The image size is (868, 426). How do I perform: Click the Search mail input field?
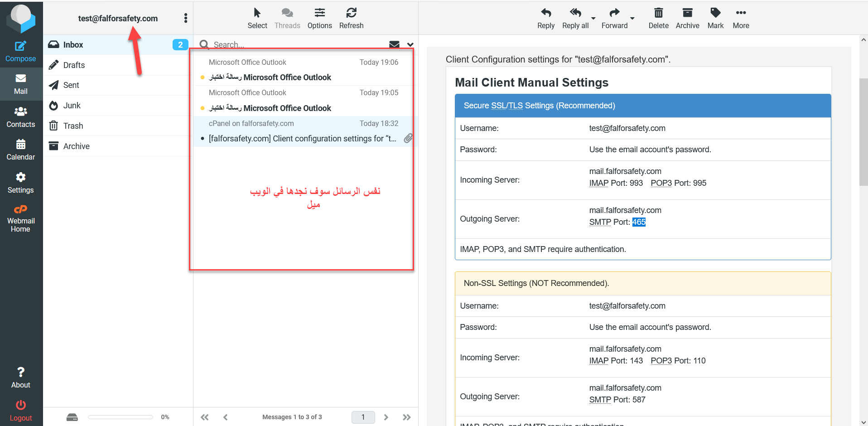pos(294,44)
